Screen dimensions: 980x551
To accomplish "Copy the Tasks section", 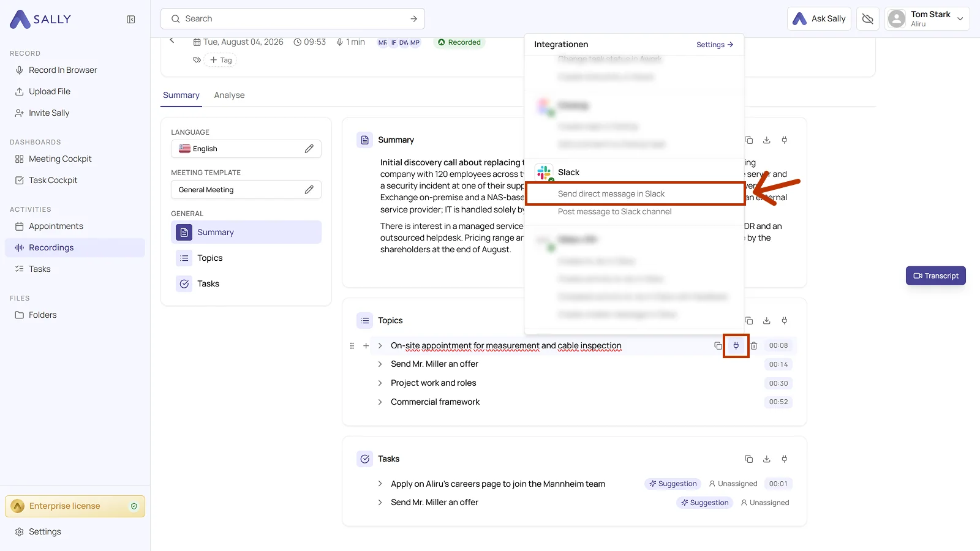I will click(748, 459).
